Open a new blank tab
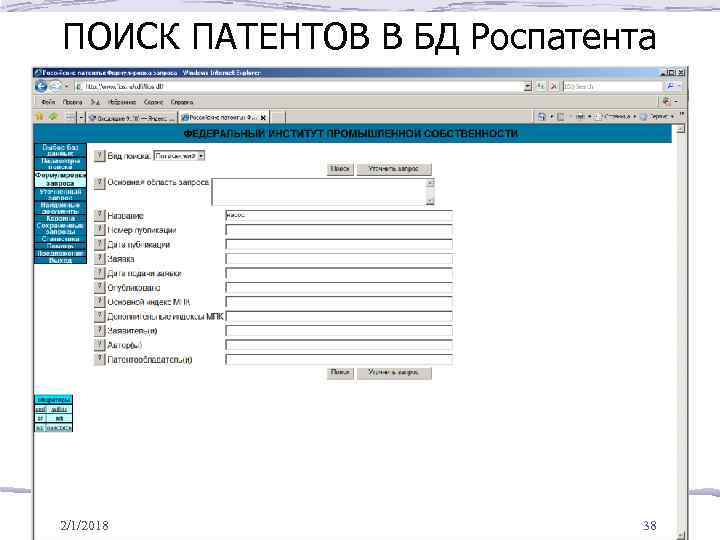Viewport: 720px width, 540px height. [278, 118]
